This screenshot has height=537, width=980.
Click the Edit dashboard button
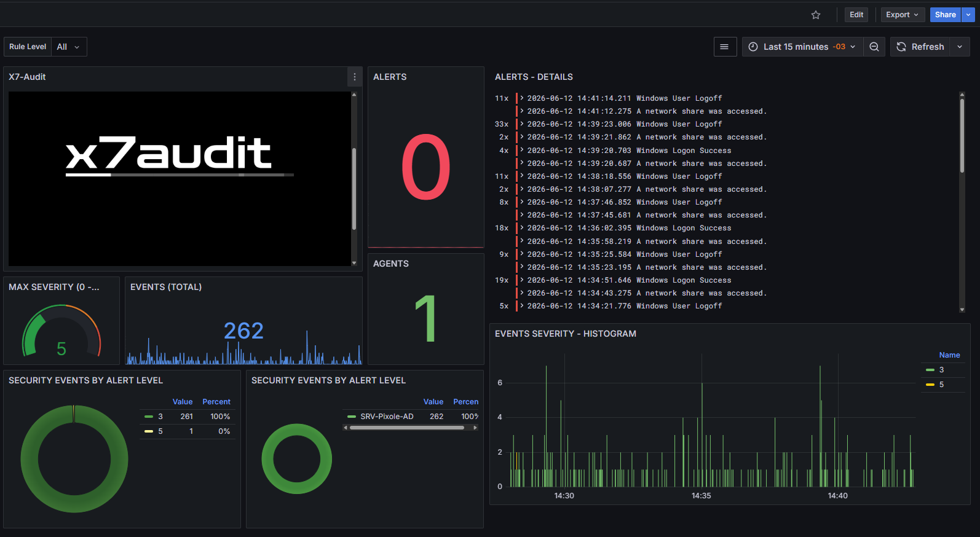point(856,15)
